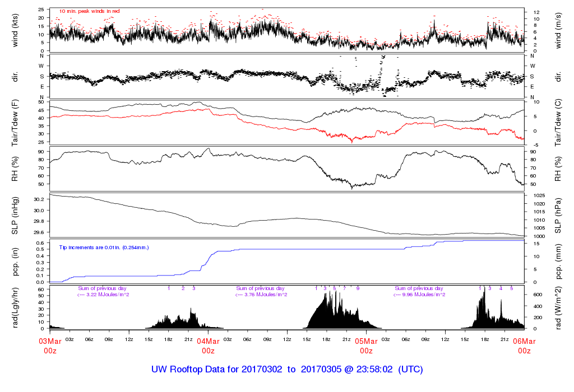Click the left 'RH (%)' axis label
Image resolution: width=574 pixels, height=392 pixels.
point(15,169)
